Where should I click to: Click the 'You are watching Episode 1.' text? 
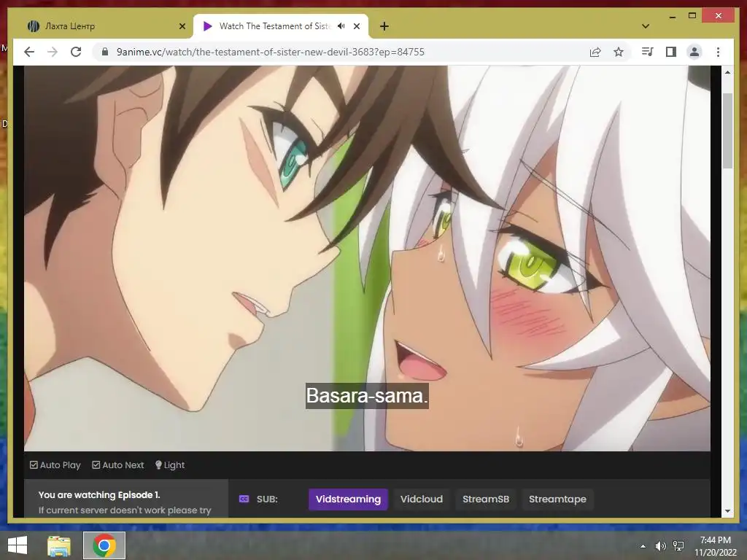[x=99, y=495]
